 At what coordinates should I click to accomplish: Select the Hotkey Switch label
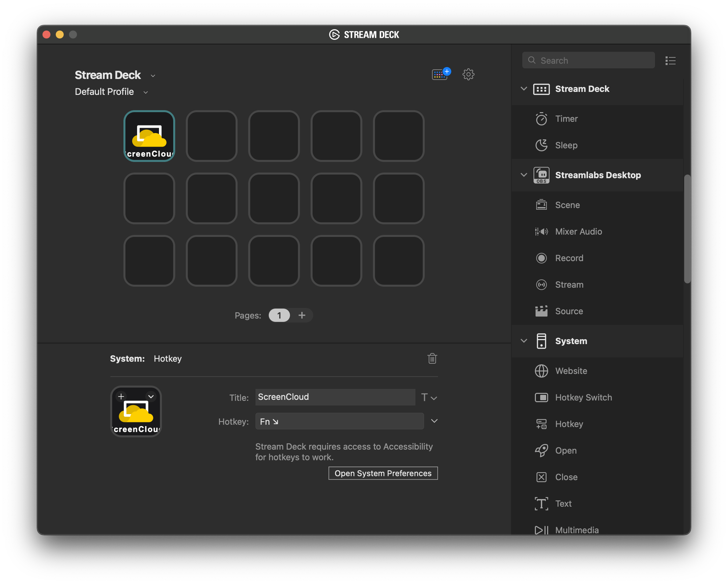[583, 398]
